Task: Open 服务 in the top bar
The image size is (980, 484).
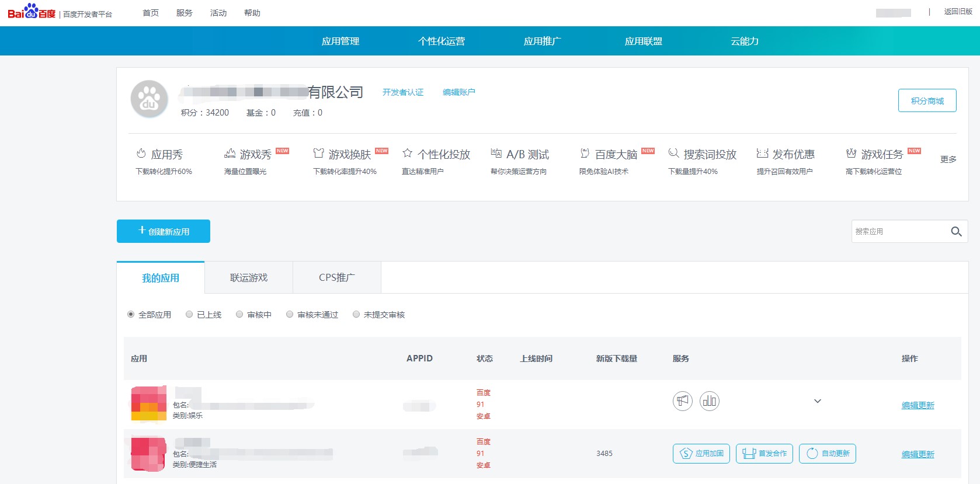Action: coord(185,13)
